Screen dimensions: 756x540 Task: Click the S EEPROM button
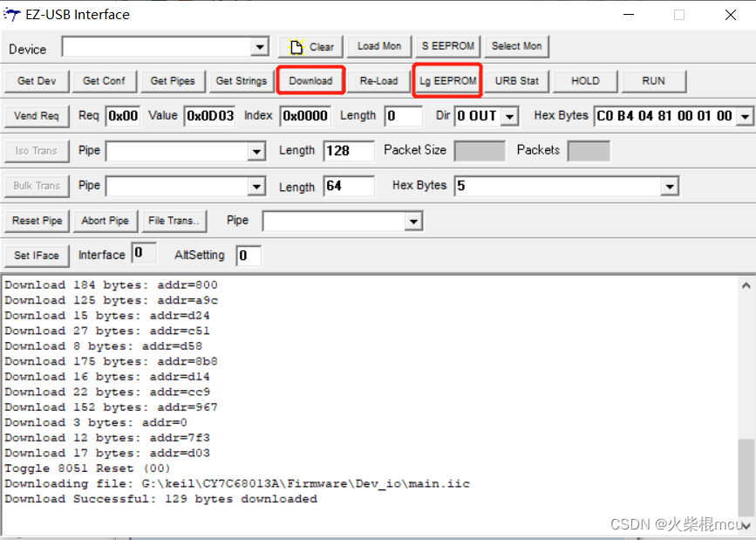pos(448,46)
